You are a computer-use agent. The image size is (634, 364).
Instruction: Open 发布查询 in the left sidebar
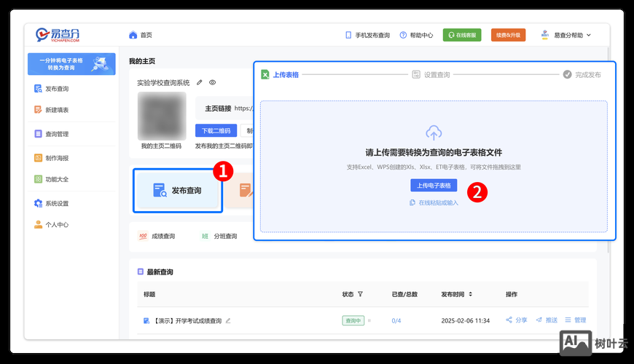click(x=52, y=89)
